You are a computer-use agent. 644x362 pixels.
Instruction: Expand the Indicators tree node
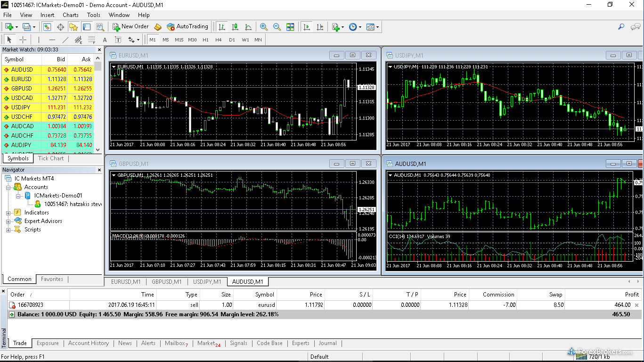8,213
